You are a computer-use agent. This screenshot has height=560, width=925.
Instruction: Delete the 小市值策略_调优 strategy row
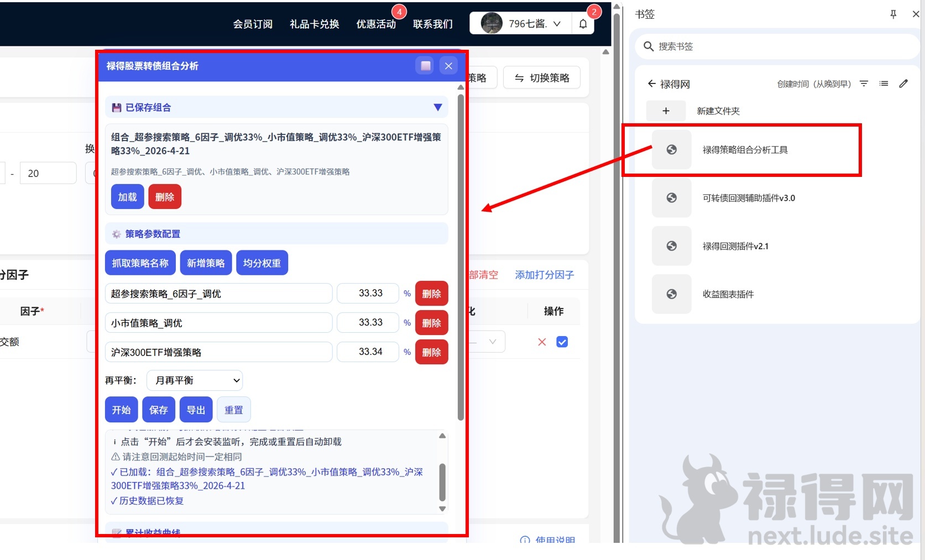pyautogui.click(x=431, y=323)
